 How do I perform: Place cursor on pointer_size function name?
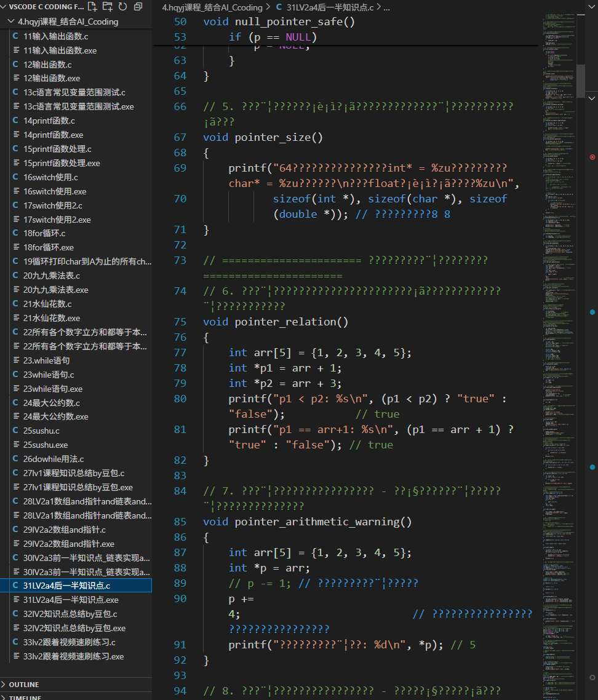click(x=273, y=138)
